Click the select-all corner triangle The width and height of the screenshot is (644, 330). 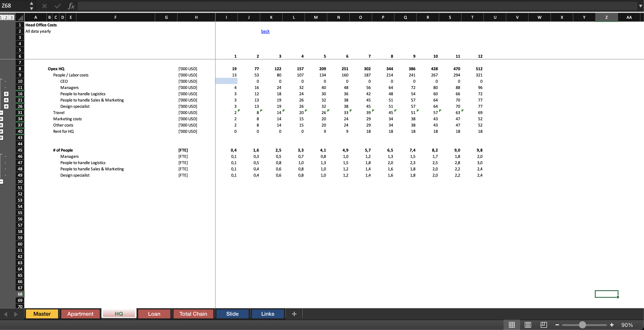pos(20,17)
